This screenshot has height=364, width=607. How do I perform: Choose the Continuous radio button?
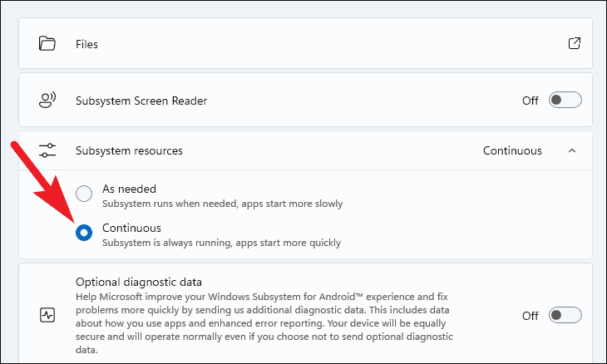84,234
